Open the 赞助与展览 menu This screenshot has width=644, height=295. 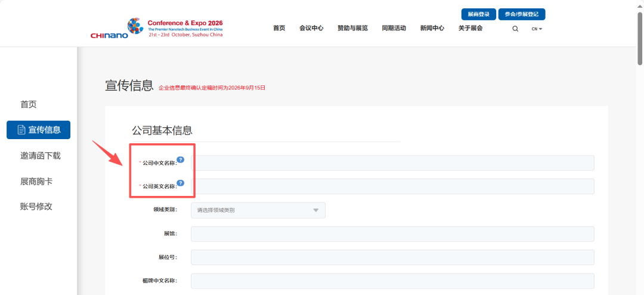(352, 28)
